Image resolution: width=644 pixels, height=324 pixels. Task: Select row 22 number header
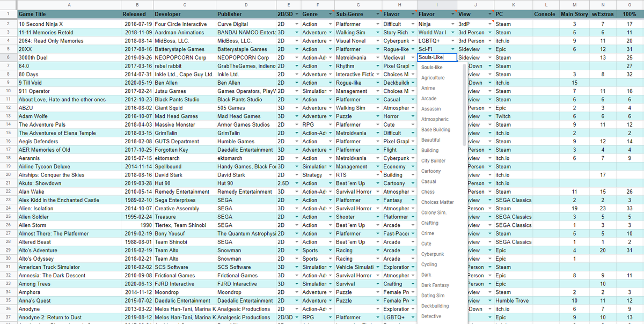click(8, 192)
